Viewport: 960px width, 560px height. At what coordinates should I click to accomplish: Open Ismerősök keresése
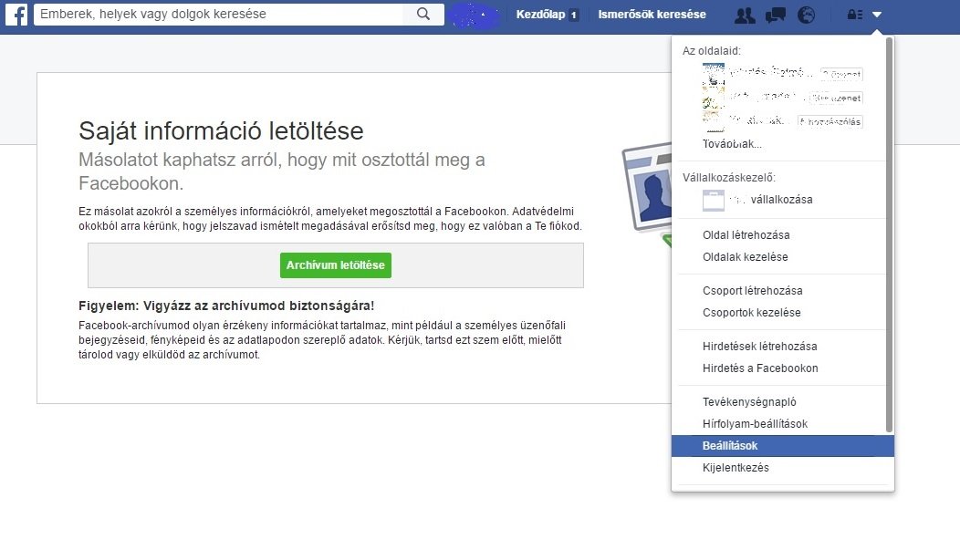tap(652, 15)
